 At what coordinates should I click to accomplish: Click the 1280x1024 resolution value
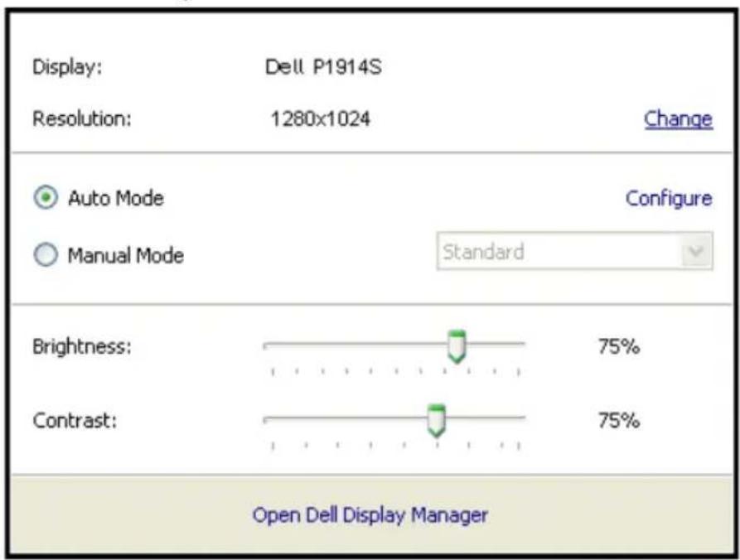coord(321,119)
